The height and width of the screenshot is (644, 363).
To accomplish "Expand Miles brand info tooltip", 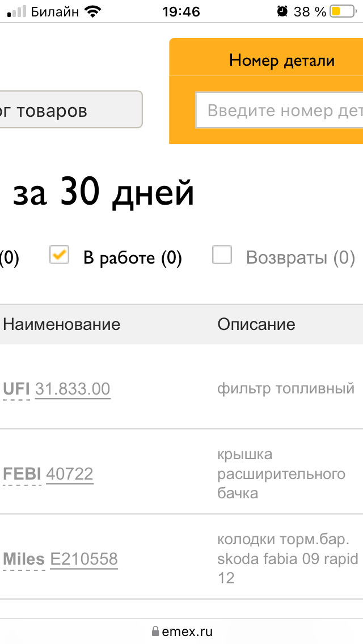I will pyautogui.click(x=24, y=559).
